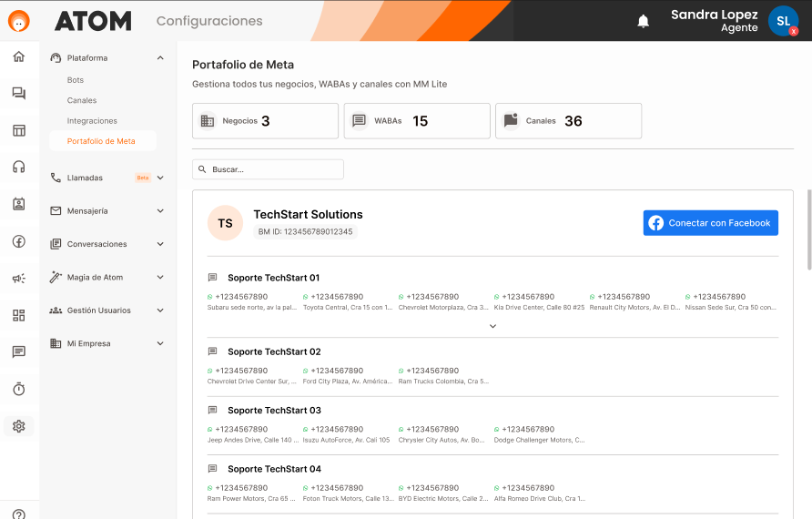
Task: Expand the Llamadas menu
Action: point(160,178)
